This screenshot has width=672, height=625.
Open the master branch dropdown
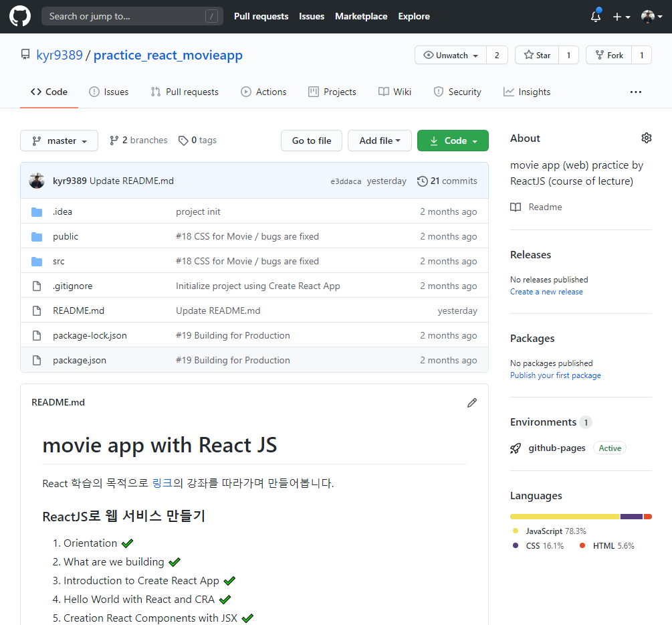pyautogui.click(x=59, y=141)
